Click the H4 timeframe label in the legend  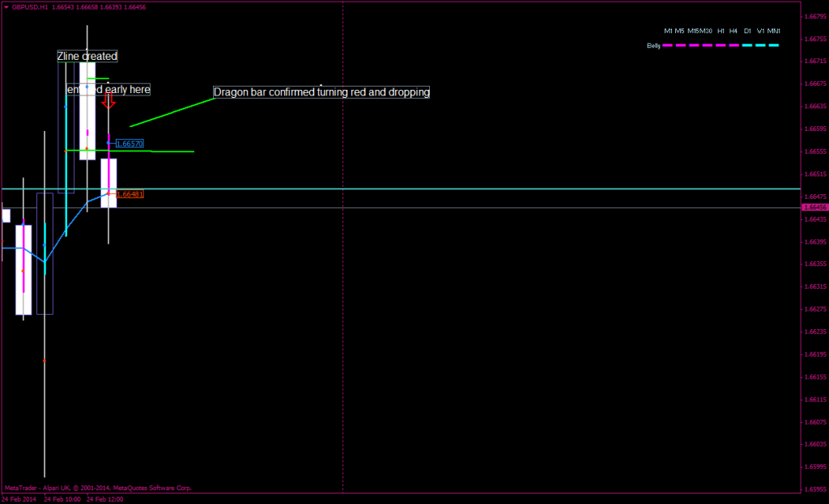point(733,32)
